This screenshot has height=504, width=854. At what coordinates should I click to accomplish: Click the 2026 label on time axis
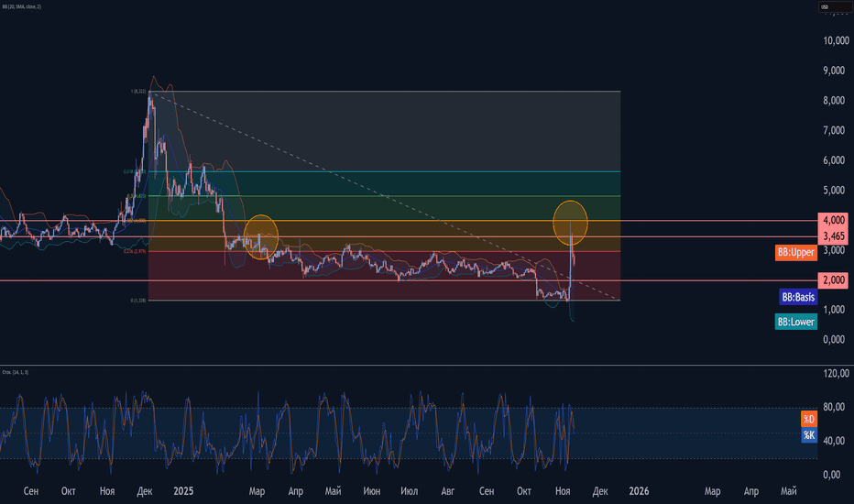[x=639, y=491]
